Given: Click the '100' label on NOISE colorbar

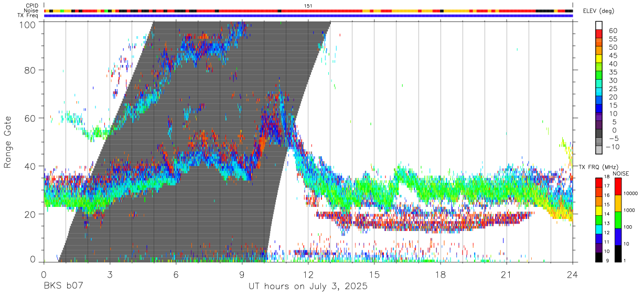Looking at the screenshot, I should [628, 227].
